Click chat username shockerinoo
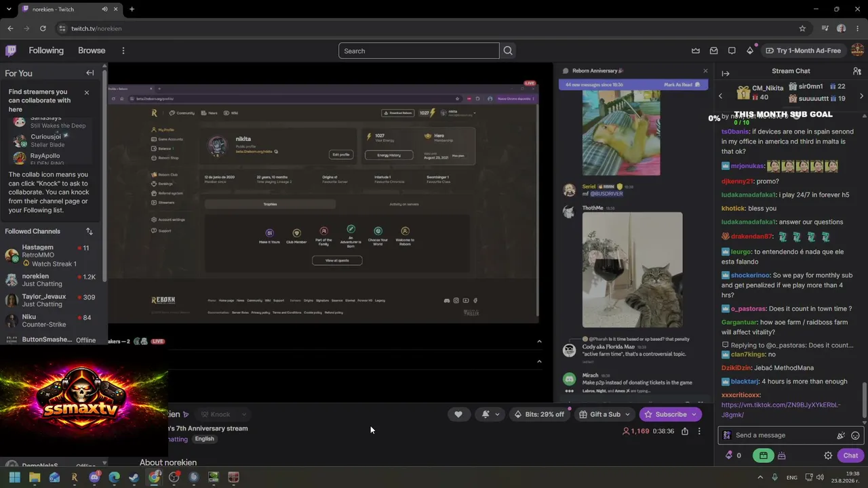The height and width of the screenshot is (488, 868). [750, 276]
